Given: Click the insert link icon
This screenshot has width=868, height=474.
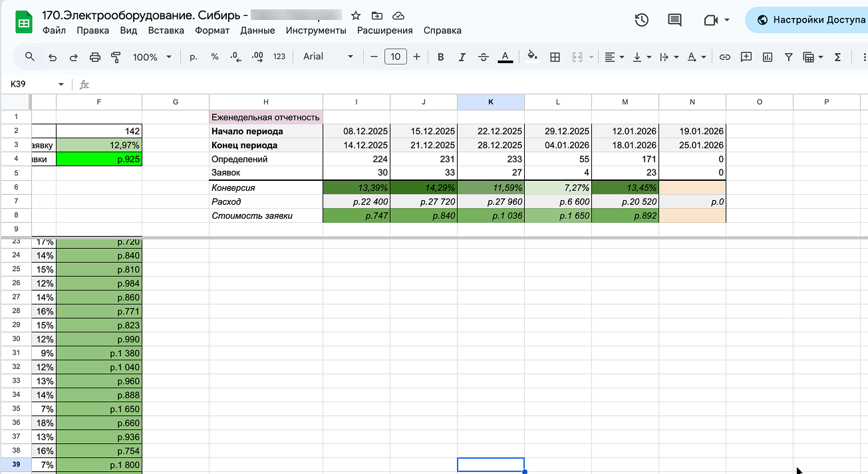Looking at the screenshot, I should tap(725, 57).
